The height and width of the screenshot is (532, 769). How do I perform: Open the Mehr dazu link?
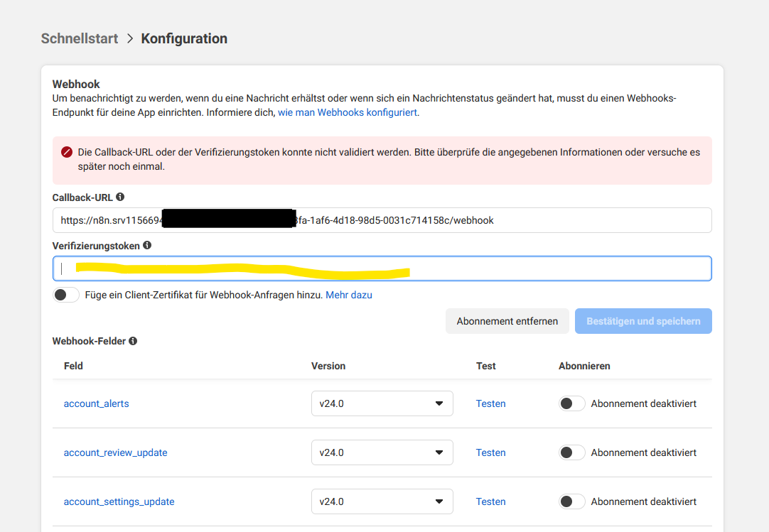[x=348, y=295]
